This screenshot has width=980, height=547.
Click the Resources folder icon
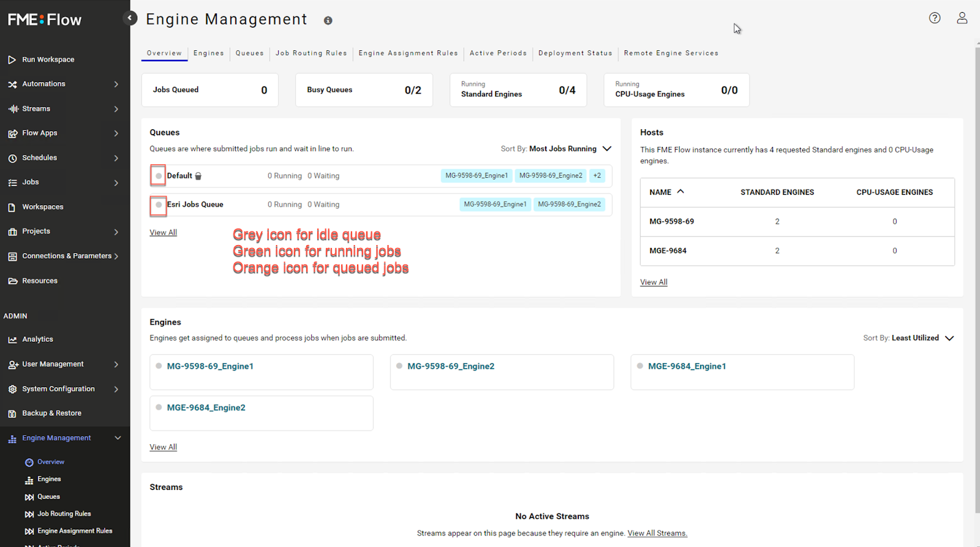tap(12, 281)
